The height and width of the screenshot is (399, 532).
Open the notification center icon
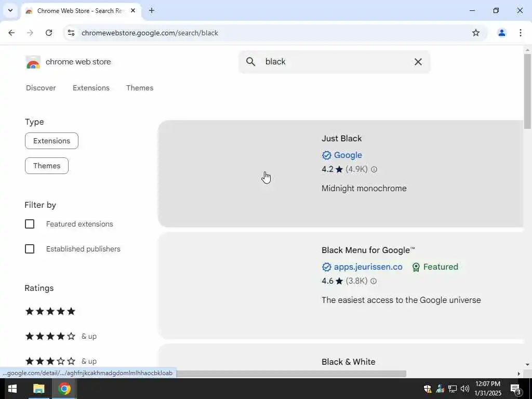(515, 389)
